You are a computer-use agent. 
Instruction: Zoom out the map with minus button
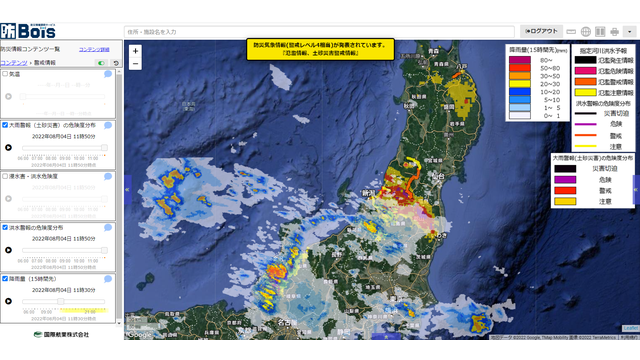(136, 64)
